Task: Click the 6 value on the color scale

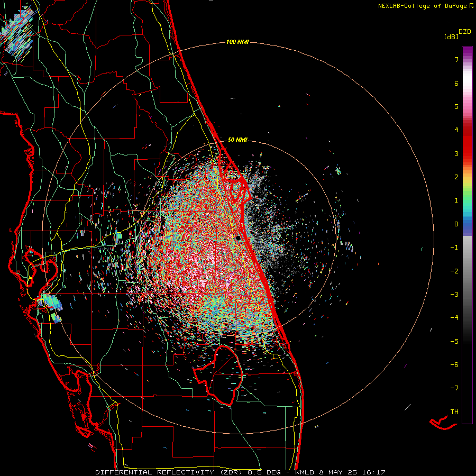Action: click(x=456, y=83)
